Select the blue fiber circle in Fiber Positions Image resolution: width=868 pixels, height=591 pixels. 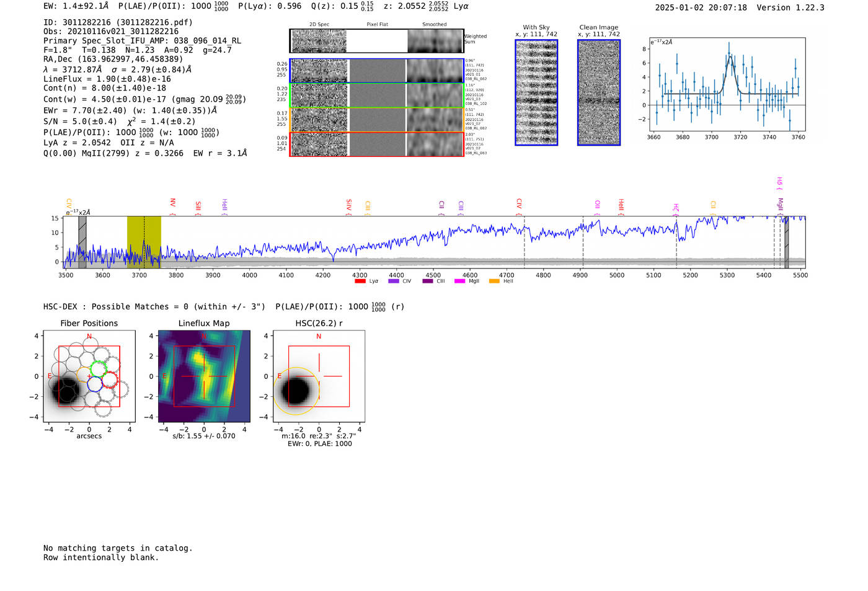click(95, 384)
